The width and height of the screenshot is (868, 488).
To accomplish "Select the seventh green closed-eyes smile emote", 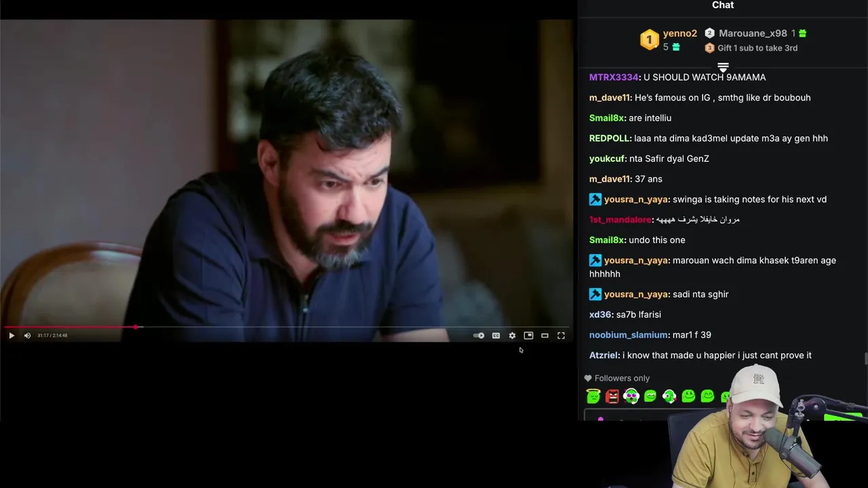I will (x=707, y=396).
